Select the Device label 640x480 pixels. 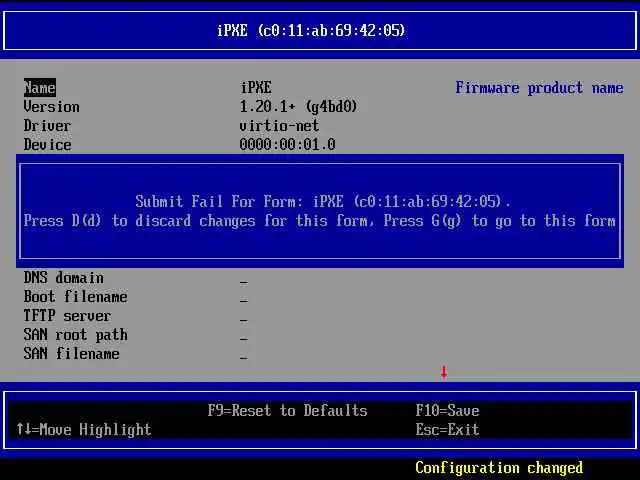point(47,144)
